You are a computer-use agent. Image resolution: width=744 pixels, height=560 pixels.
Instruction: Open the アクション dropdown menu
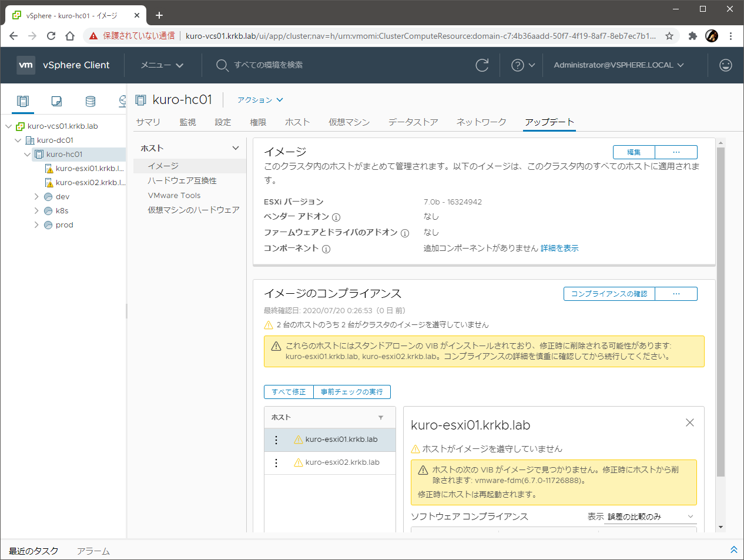(260, 100)
